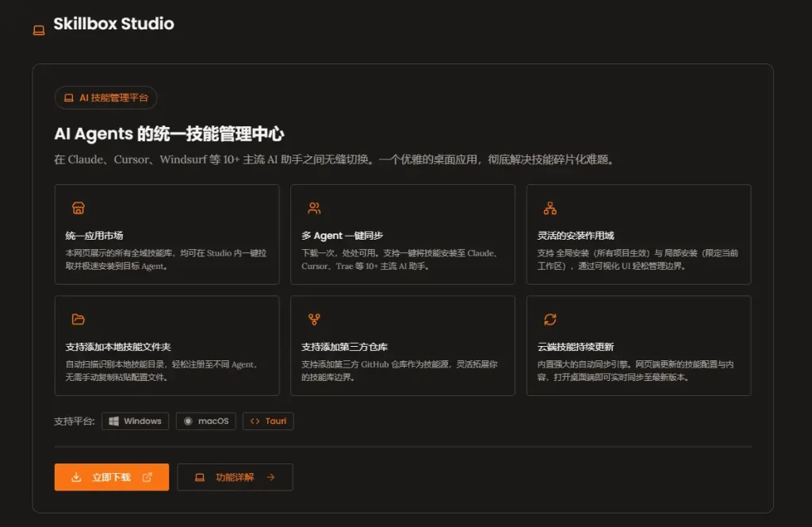Click the arrow icon on 功能详解 button
Viewport: 812px width, 527px height.
coord(271,478)
